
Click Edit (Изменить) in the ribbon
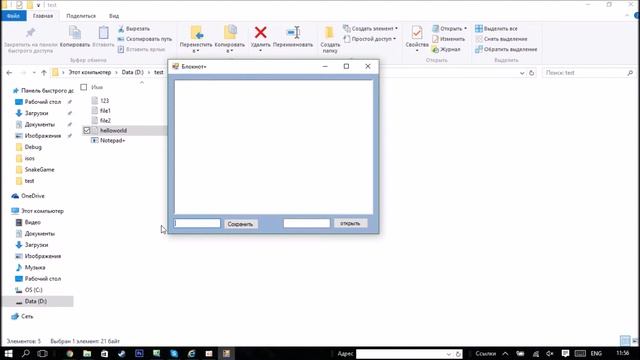click(x=449, y=39)
